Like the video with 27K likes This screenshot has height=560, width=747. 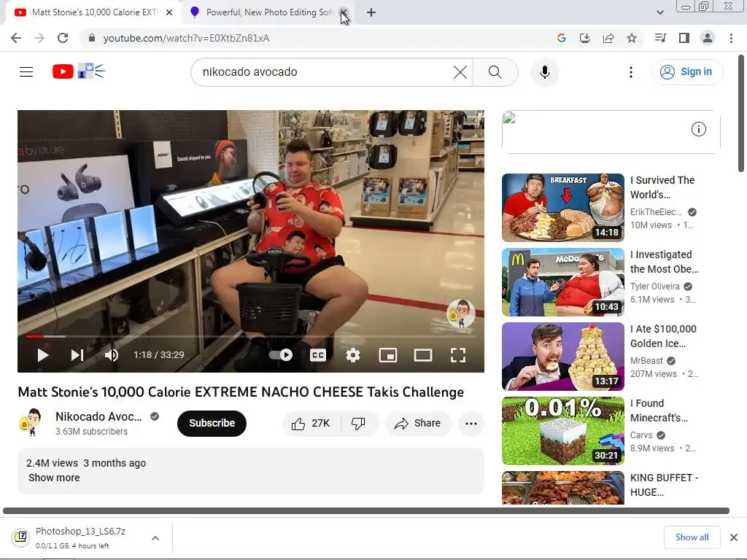(311, 424)
